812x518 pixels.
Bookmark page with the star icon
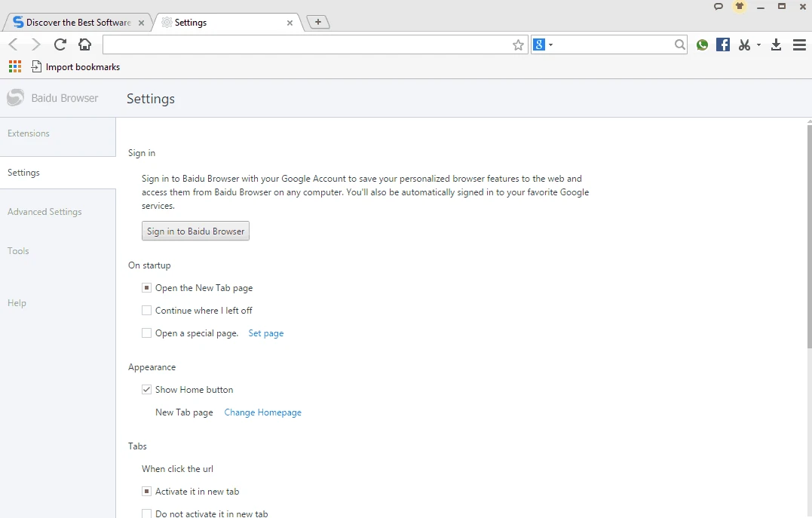click(x=518, y=45)
